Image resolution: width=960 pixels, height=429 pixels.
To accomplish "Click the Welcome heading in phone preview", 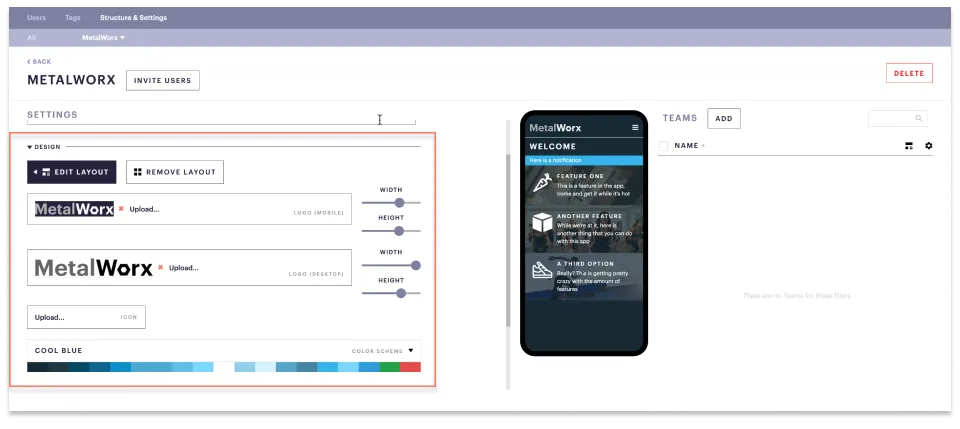I will (x=553, y=146).
